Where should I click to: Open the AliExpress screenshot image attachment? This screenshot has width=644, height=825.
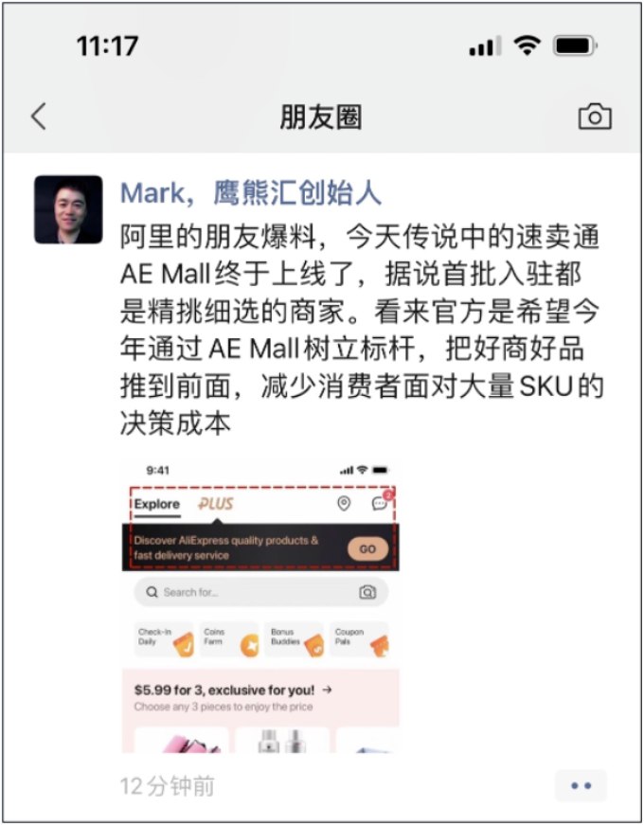point(260,607)
